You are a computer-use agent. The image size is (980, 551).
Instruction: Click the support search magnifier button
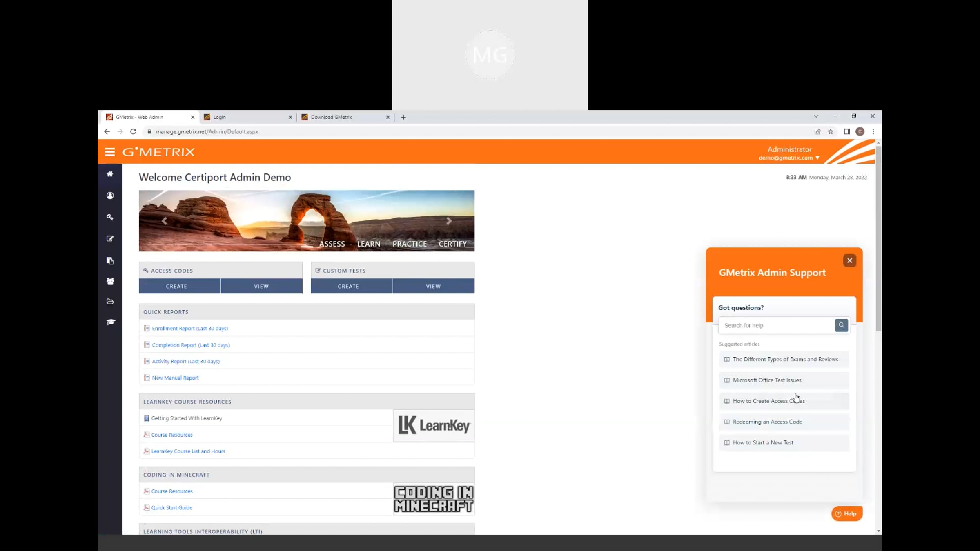[841, 325]
